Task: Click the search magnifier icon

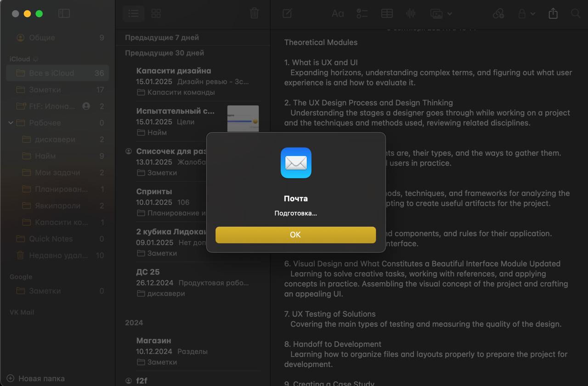Action: [x=575, y=14]
